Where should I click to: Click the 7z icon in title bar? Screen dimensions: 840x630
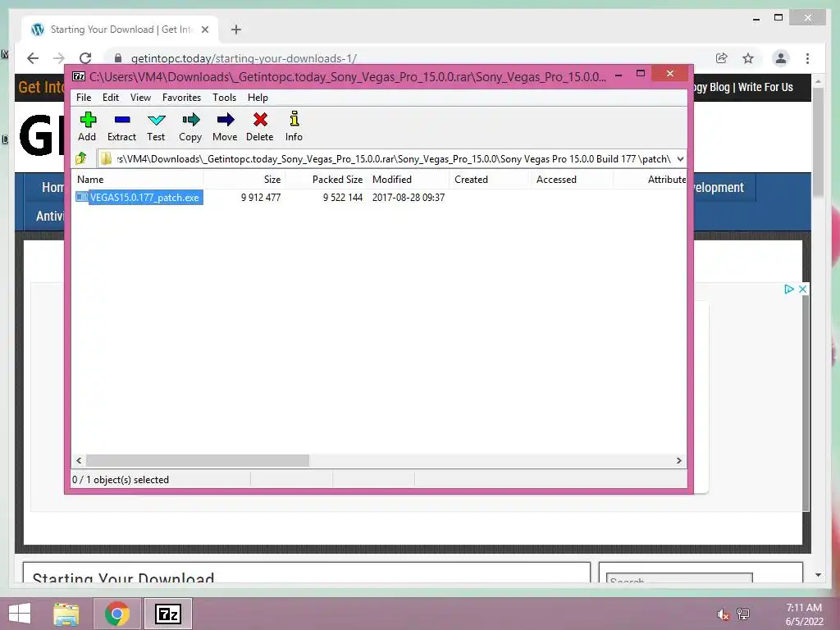[79, 76]
